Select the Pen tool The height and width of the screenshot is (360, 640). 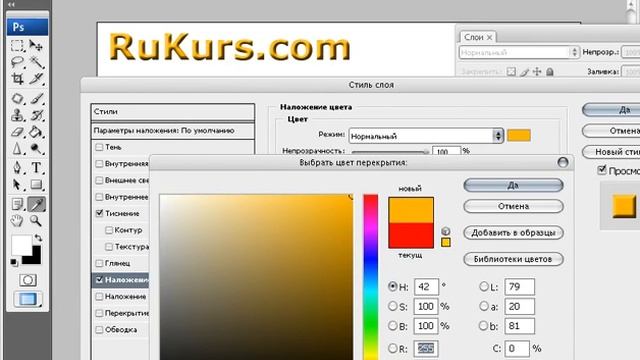(x=17, y=168)
